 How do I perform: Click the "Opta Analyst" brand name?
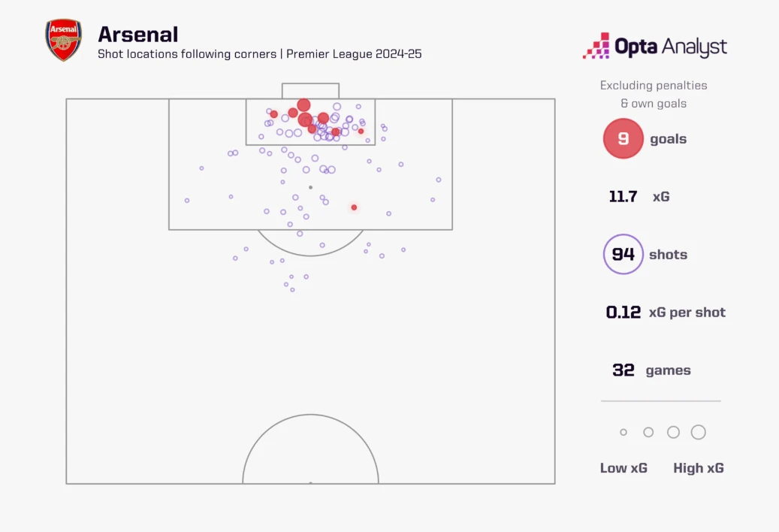tap(671, 47)
